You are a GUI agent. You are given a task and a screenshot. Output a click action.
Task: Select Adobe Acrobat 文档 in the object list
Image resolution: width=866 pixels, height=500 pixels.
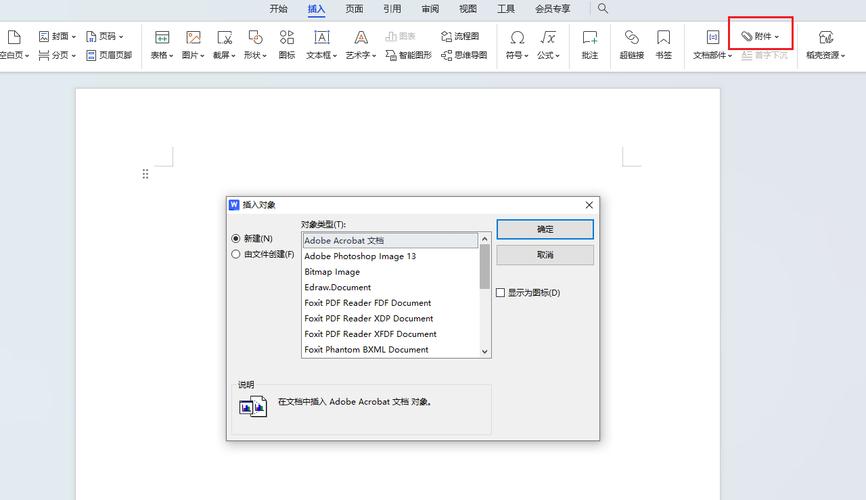390,241
